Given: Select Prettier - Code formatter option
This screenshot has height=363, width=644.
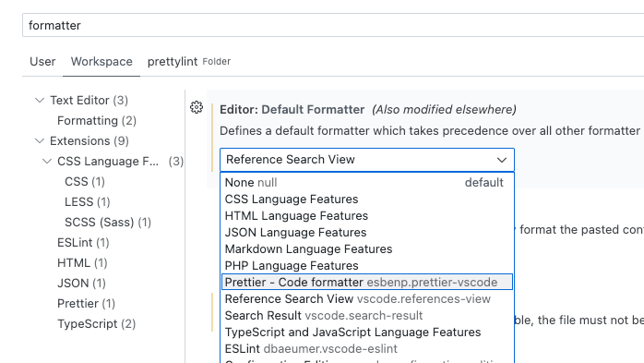Looking at the screenshot, I should point(367,282).
